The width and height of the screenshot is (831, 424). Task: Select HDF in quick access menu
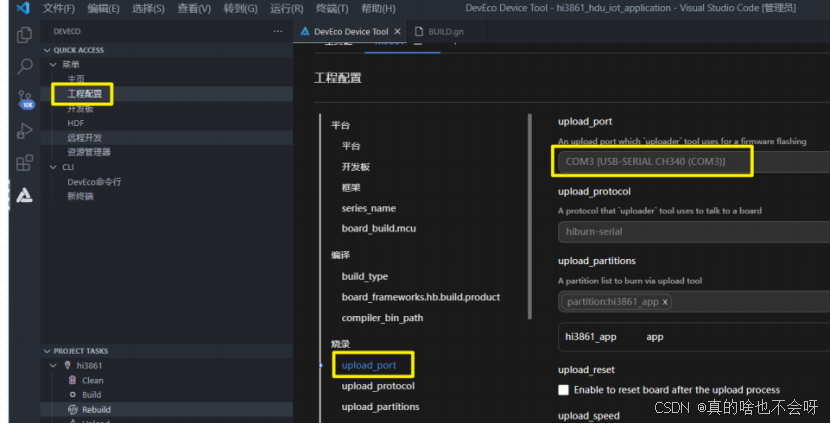(76, 123)
